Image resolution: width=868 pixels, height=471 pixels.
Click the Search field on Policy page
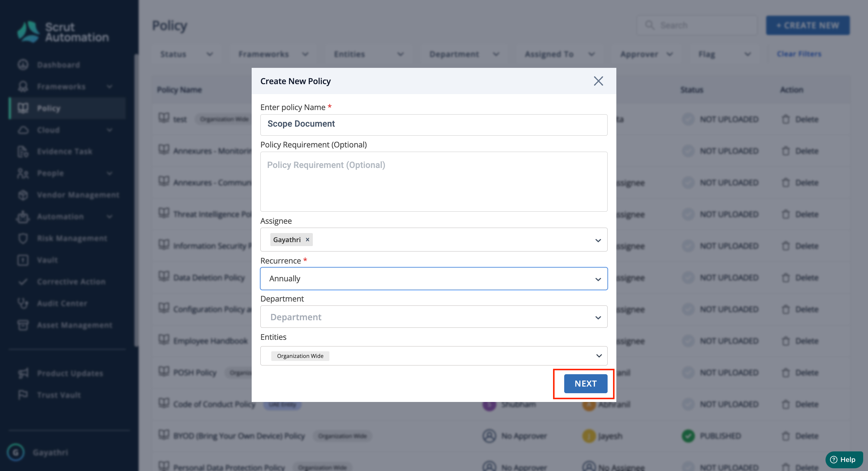click(x=697, y=25)
